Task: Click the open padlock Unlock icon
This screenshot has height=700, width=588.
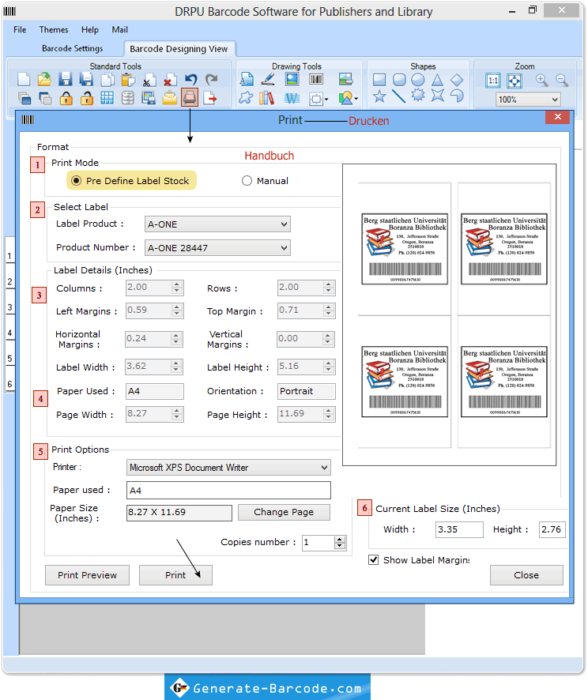Action: [87, 98]
